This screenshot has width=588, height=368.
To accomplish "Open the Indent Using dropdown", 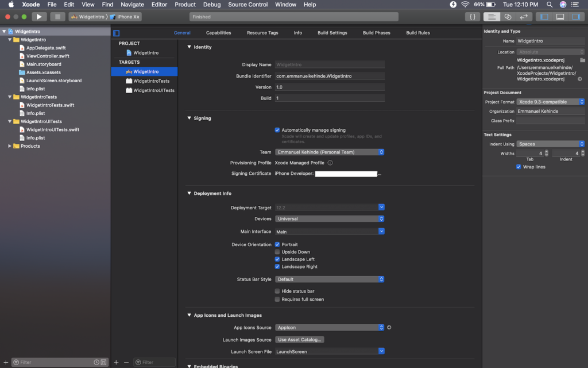I will [x=551, y=144].
